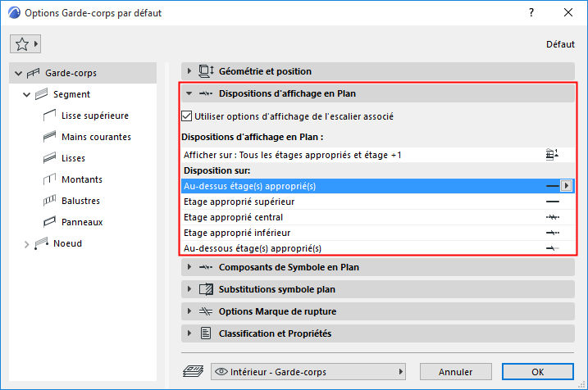The height and width of the screenshot is (390, 588).
Task: Collapse the Segment tree node
Action: click(x=27, y=95)
